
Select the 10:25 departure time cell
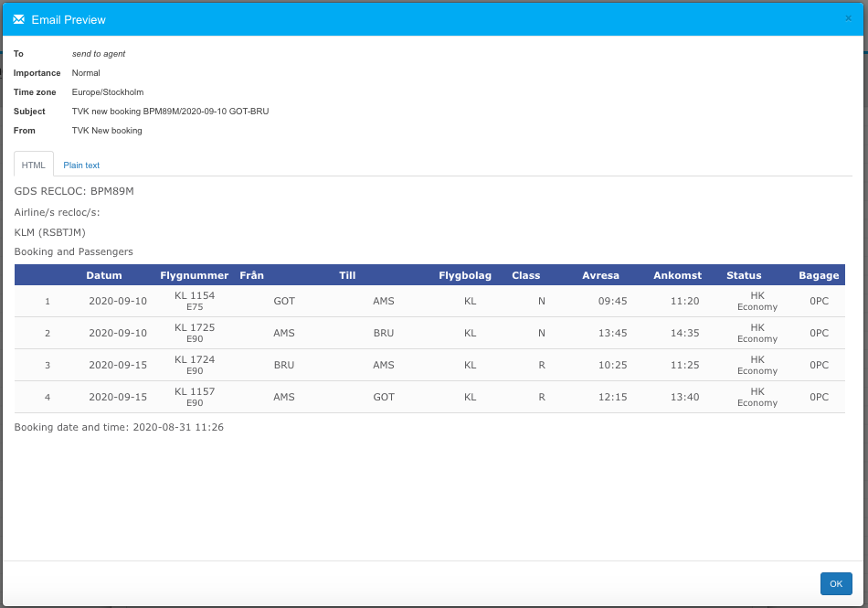pos(612,365)
